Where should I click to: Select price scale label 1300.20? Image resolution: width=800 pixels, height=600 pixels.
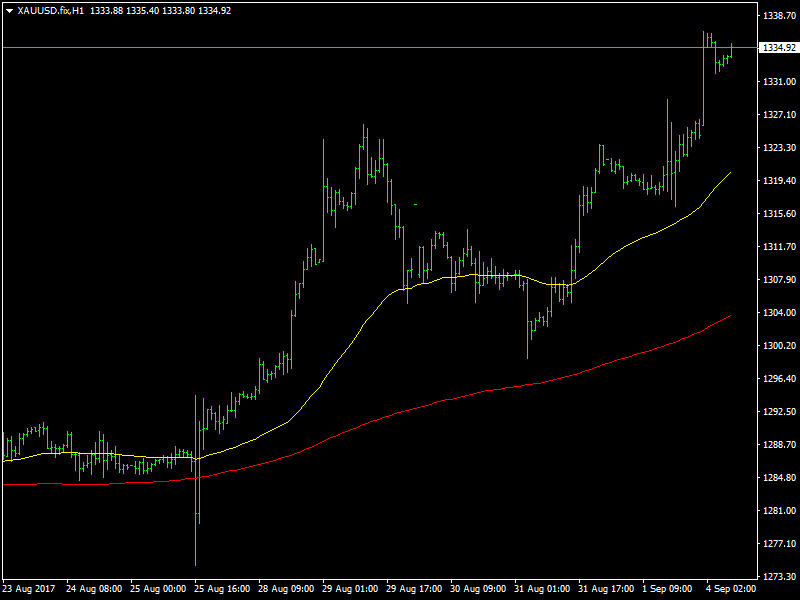[x=779, y=345]
